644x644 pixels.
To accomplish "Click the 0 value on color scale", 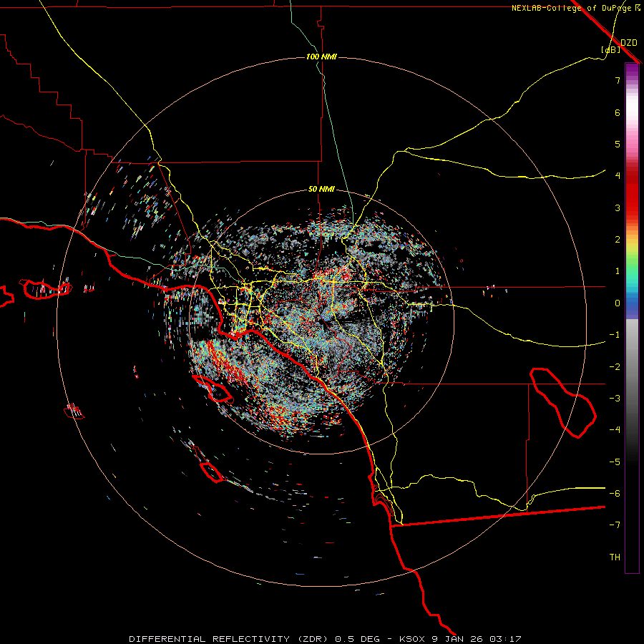I will 618,303.
